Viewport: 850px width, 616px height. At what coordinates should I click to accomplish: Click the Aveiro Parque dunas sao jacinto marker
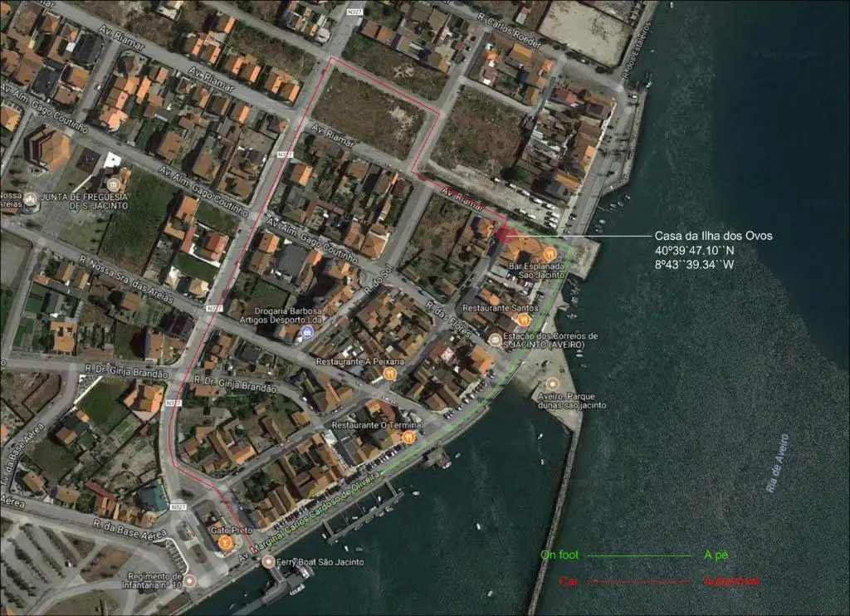pos(554,384)
